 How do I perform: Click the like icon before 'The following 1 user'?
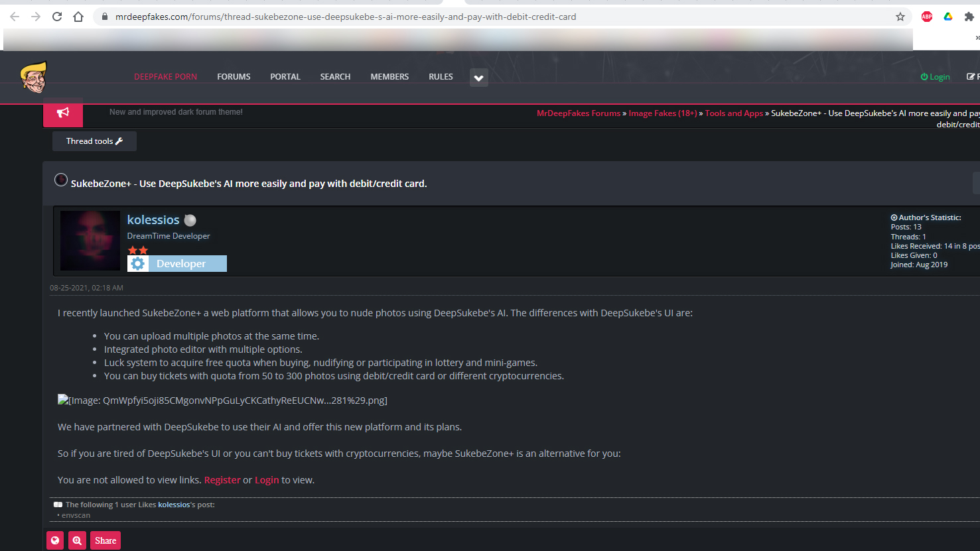coord(58,505)
